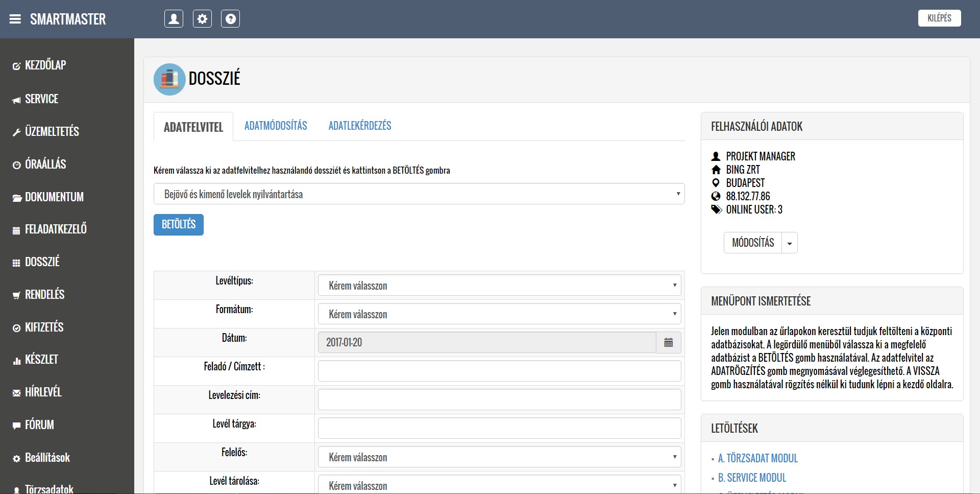Switch to the ADATLEKÉRDEZÉS tab
Image resolution: width=980 pixels, height=494 pixels.
click(x=360, y=126)
